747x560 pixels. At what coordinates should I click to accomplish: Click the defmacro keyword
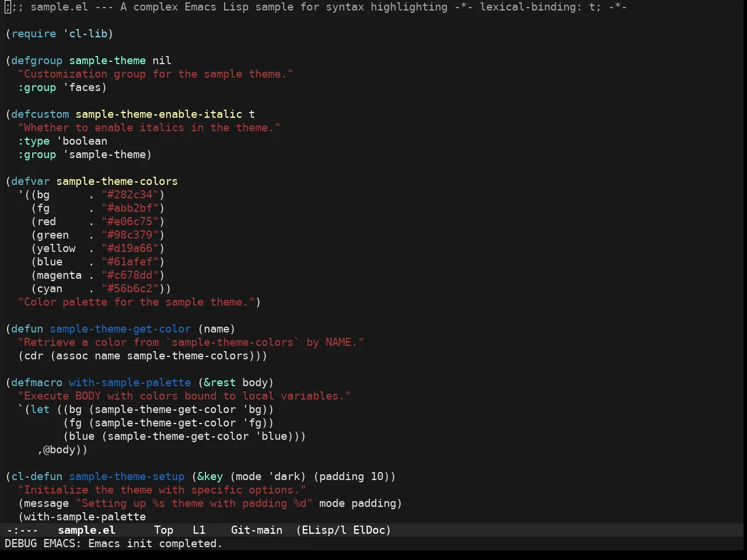coord(37,382)
